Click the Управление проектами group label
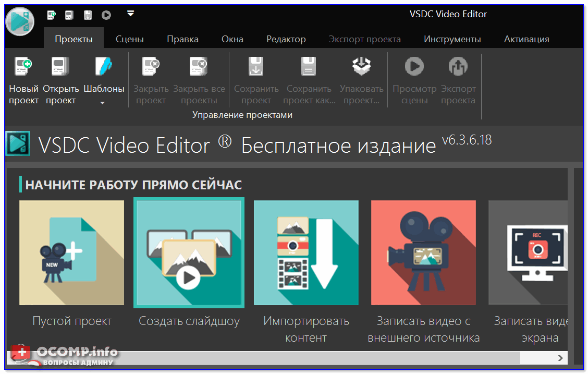The height and width of the screenshot is (374, 588). [242, 115]
